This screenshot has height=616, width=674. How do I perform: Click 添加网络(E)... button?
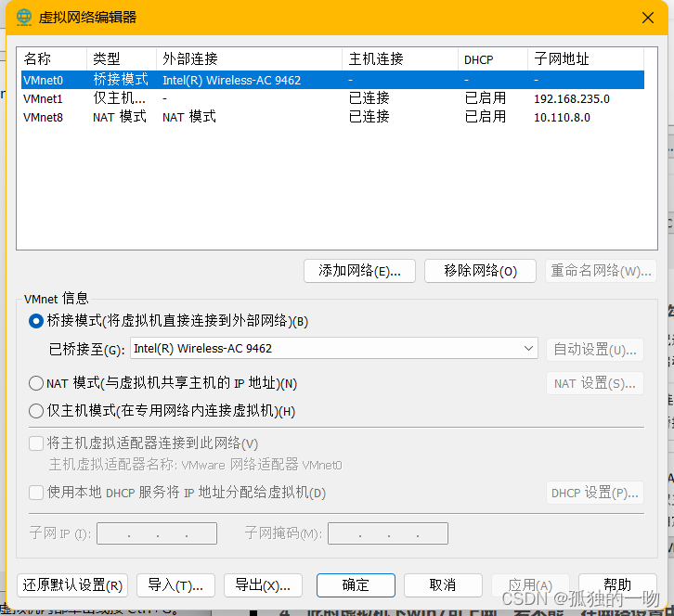[x=360, y=271]
